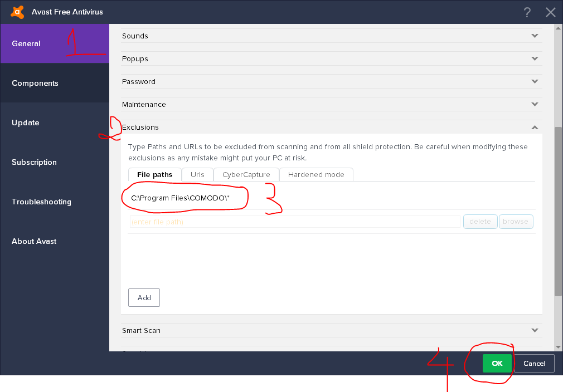
Task: Go to the Update section
Action: (x=55, y=122)
